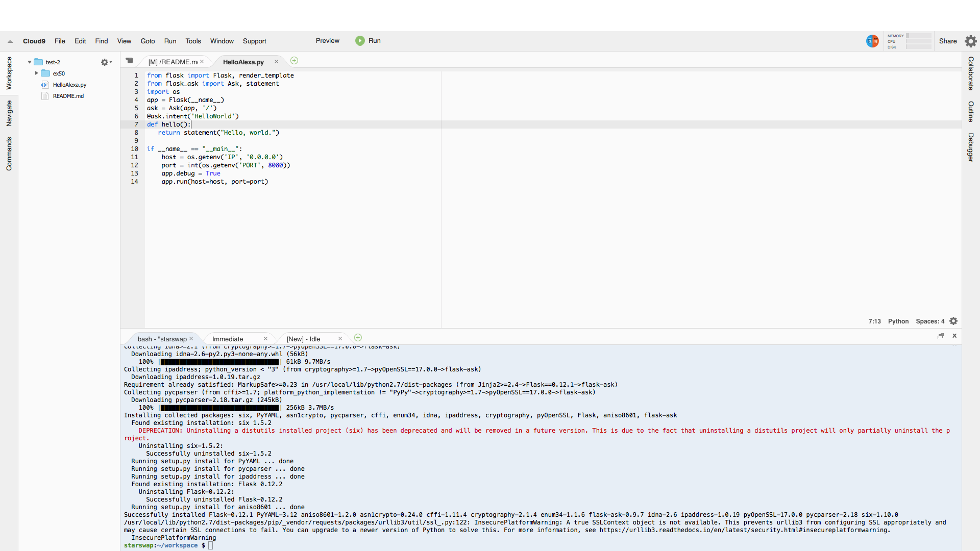980x551 pixels.
Task: Open the Window menu
Action: pyautogui.click(x=222, y=41)
